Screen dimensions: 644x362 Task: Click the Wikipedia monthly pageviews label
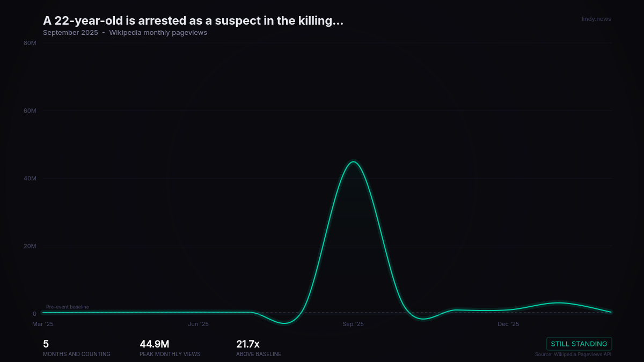click(158, 33)
